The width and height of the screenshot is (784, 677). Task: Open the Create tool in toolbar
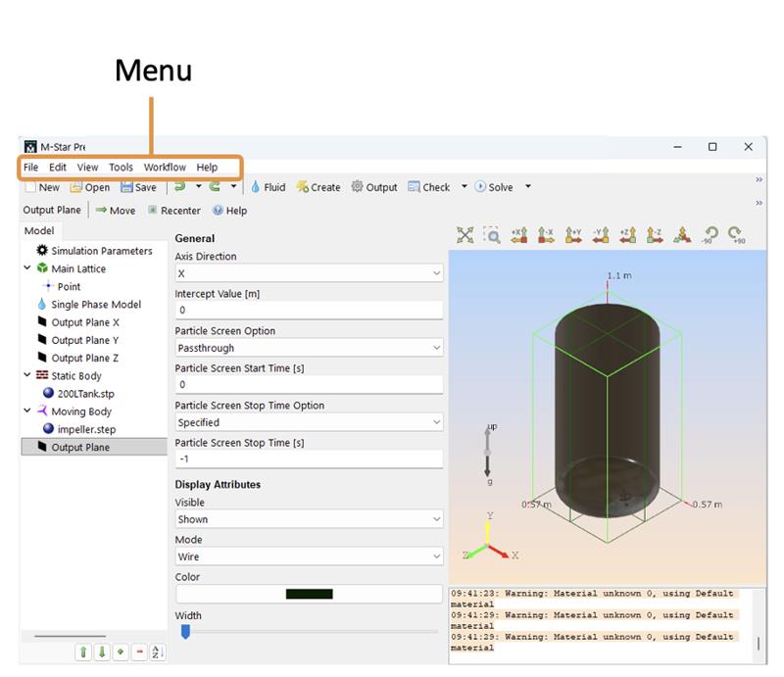tap(318, 187)
